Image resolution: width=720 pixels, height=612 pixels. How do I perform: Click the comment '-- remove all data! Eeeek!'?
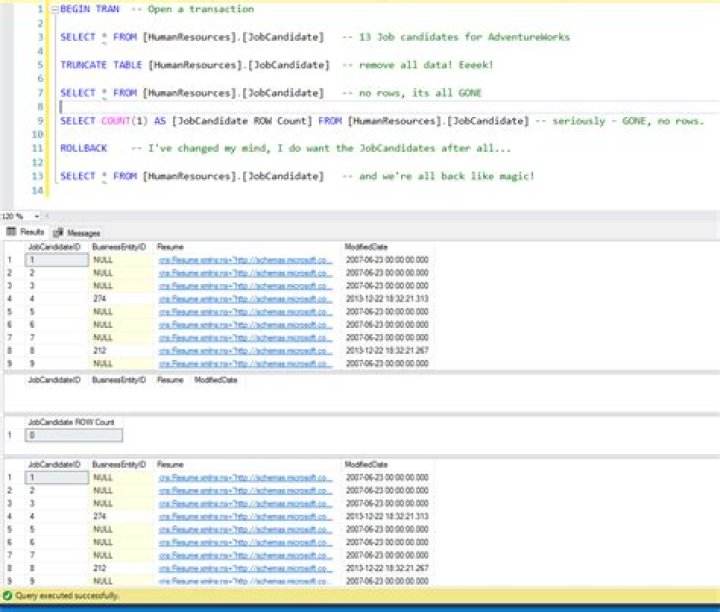[417, 65]
